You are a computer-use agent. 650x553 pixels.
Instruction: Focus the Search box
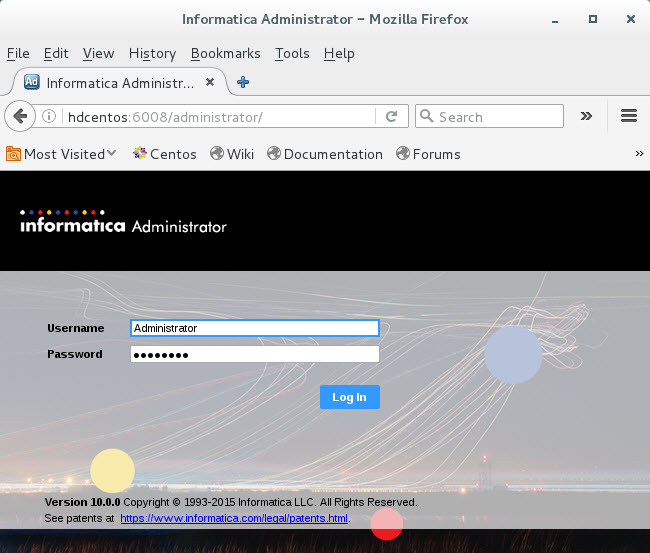pyautogui.click(x=489, y=116)
